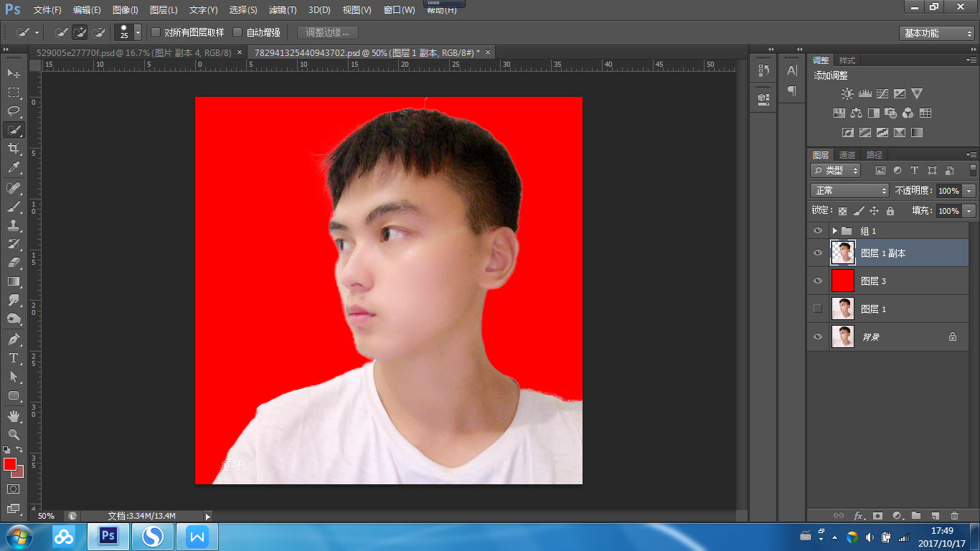Image resolution: width=980 pixels, height=551 pixels.
Task: Click the foreground red color swatch
Action: (x=9, y=464)
